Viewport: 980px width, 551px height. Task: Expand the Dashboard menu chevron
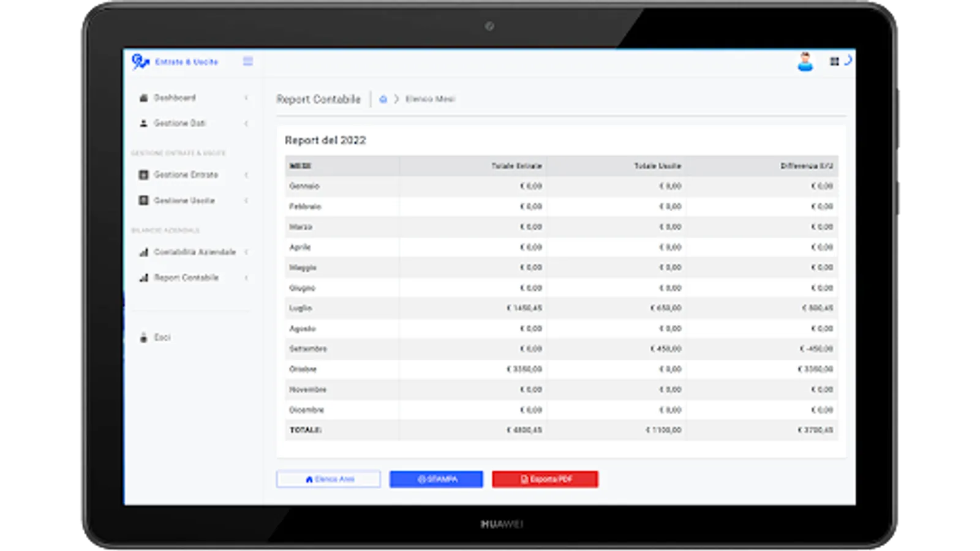[x=246, y=98]
